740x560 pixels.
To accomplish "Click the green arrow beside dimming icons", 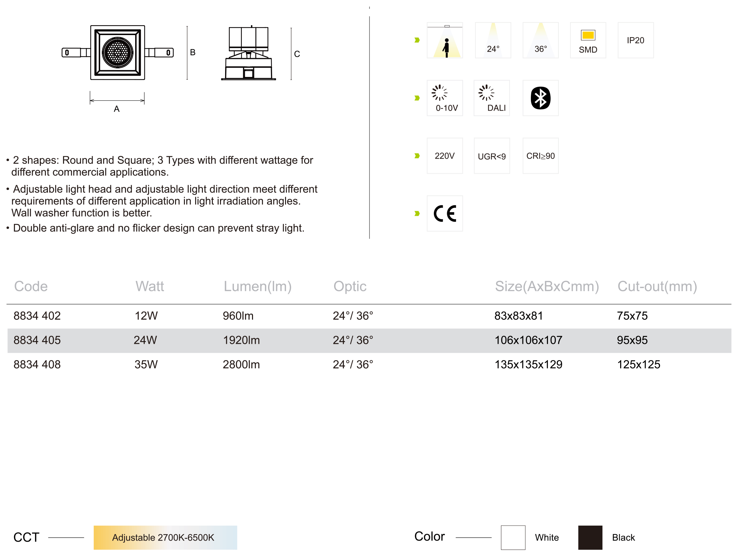I will pyautogui.click(x=417, y=98).
